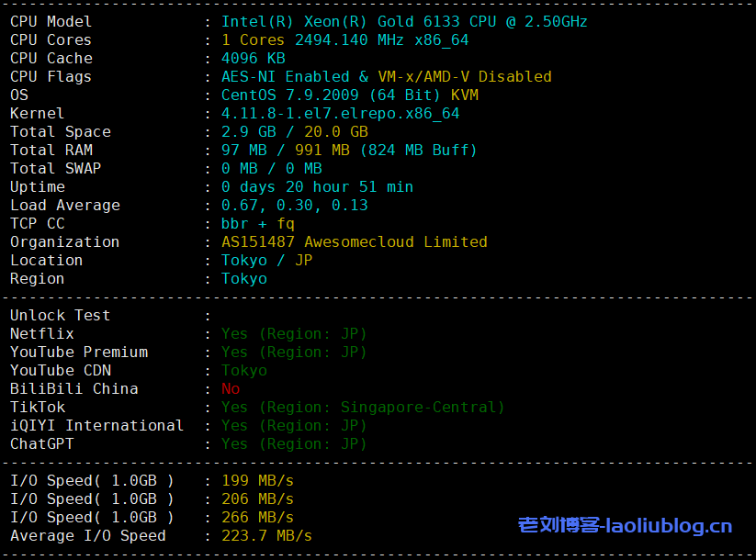Click the Unlock Test section heading
This screenshot has width=756, height=560.
pos(60,315)
